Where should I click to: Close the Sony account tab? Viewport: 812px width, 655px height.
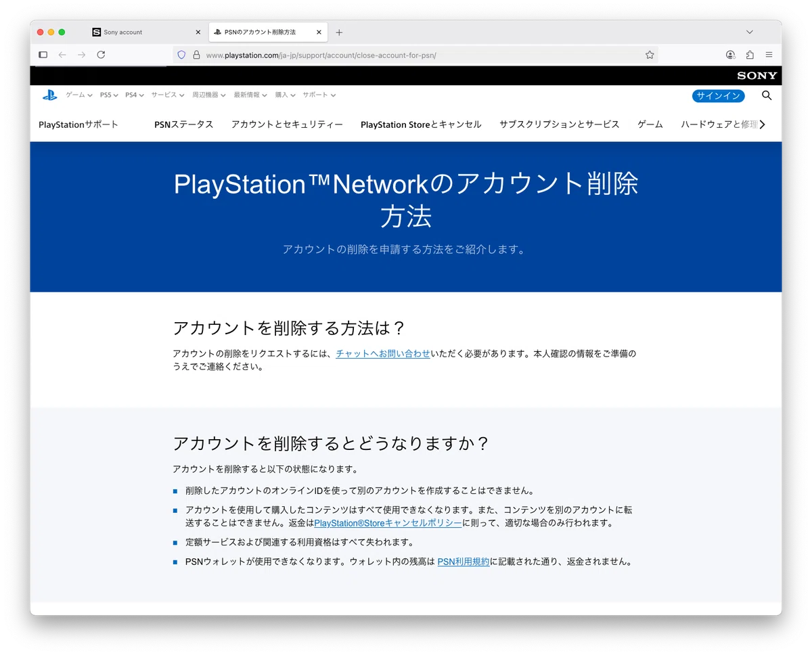pyautogui.click(x=198, y=32)
